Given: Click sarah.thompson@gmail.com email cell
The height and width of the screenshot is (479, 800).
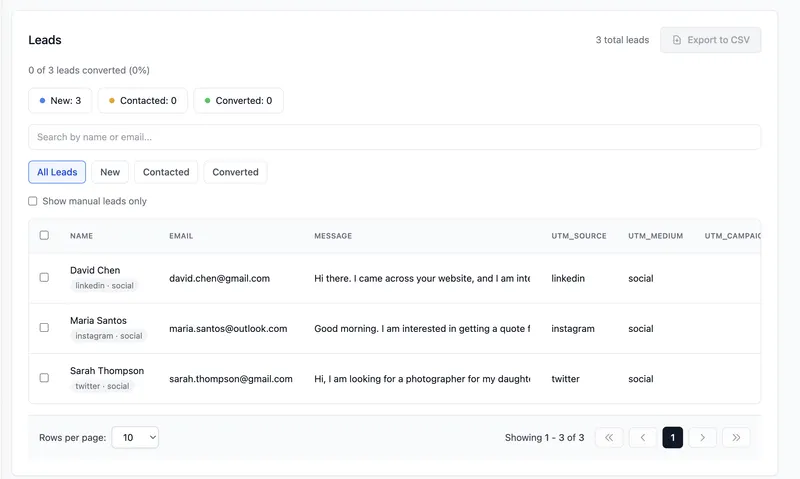Looking at the screenshot, I should click(231, 379).
